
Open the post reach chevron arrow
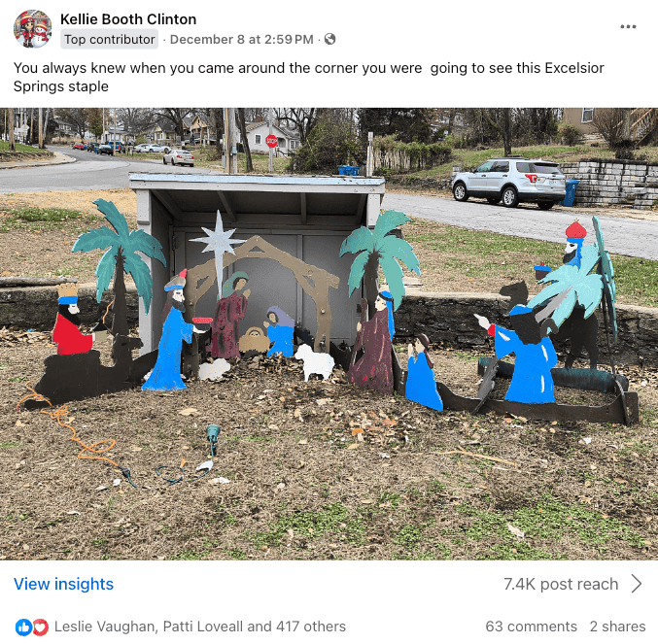(637, 584)
